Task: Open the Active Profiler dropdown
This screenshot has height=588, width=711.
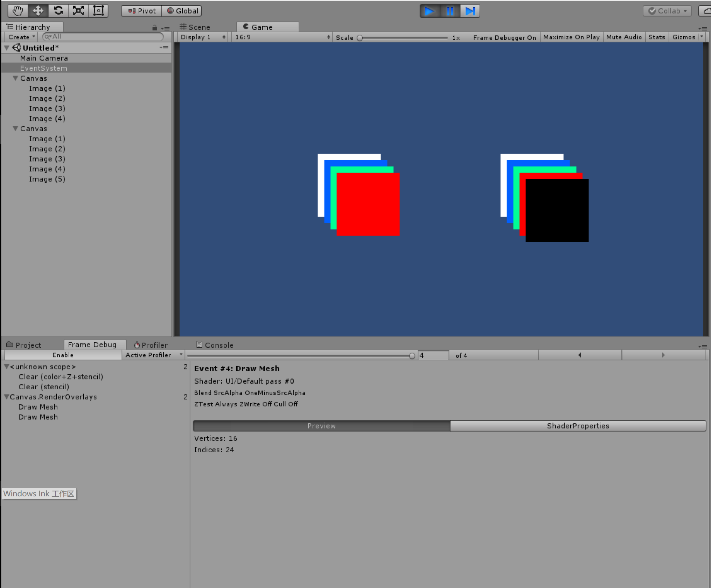Action: pos(153,355)
